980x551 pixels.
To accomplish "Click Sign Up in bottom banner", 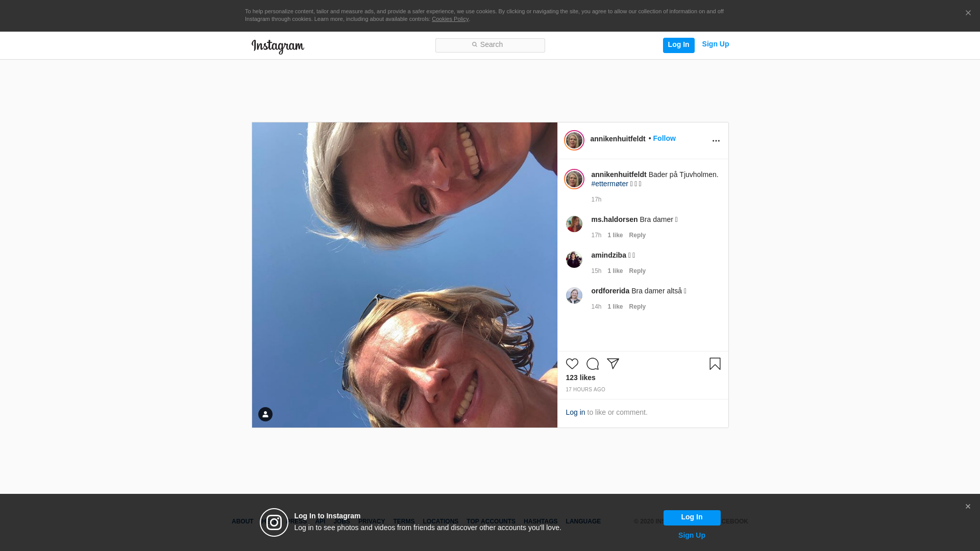I will [x=692, y=535].
